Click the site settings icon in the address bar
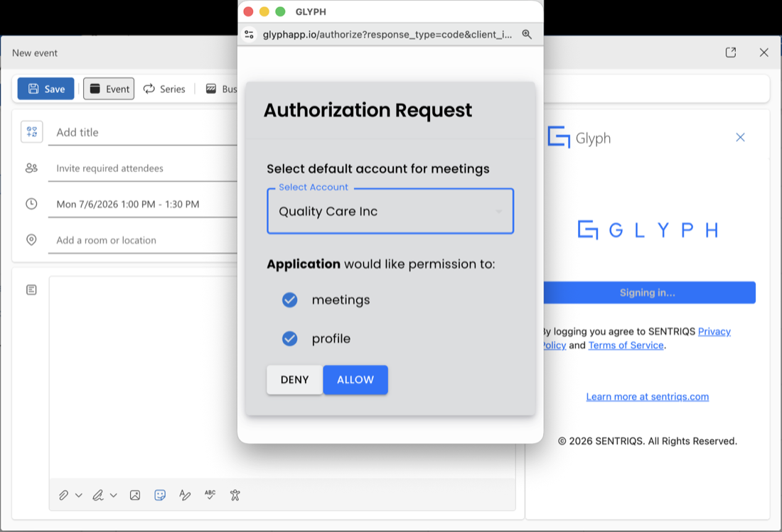This screenshot has width=782, height=532. click(x=250, y=34)
